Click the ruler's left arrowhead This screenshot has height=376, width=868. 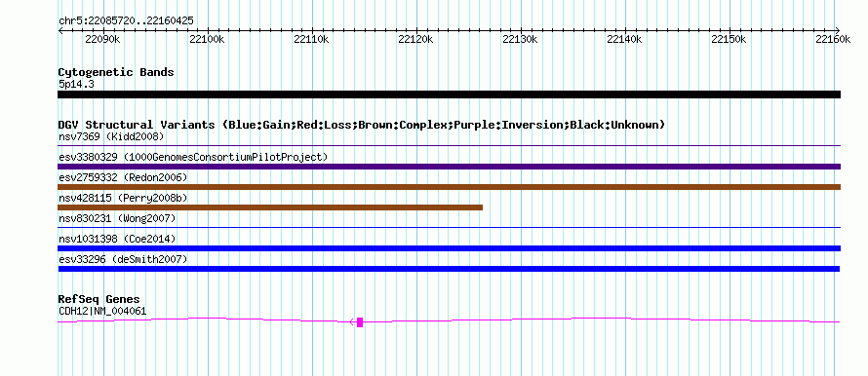(60, 30)
